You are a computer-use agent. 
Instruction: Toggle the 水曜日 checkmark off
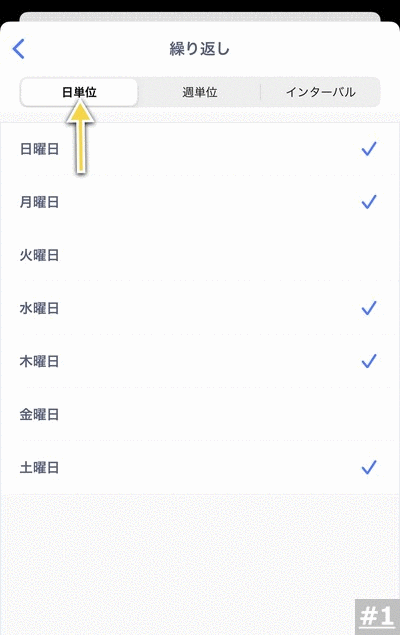click(x=369, y=308)
